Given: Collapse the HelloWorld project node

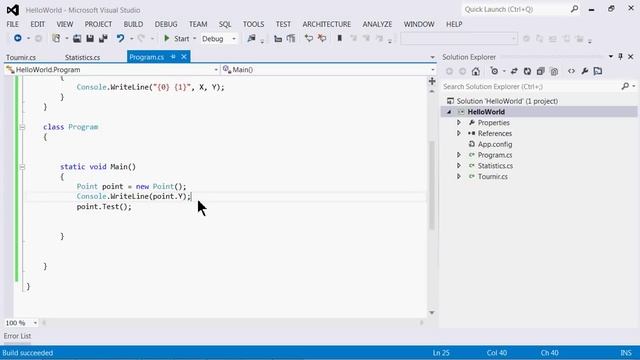Looking at the screenshot, I should (449, 112).
